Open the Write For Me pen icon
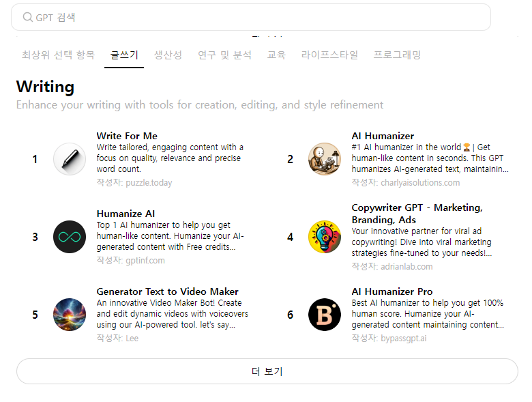 (70, 159)
